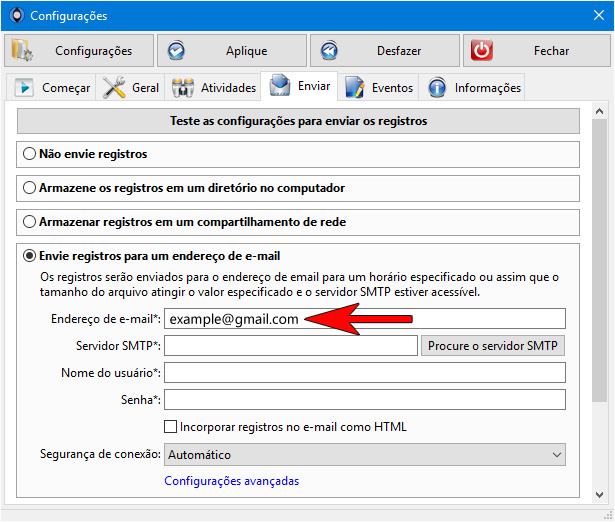The height and width of the screenshot is (522, 615).
Task: Click the scrollbar down arrow
Action: click(x=599, y=495)
